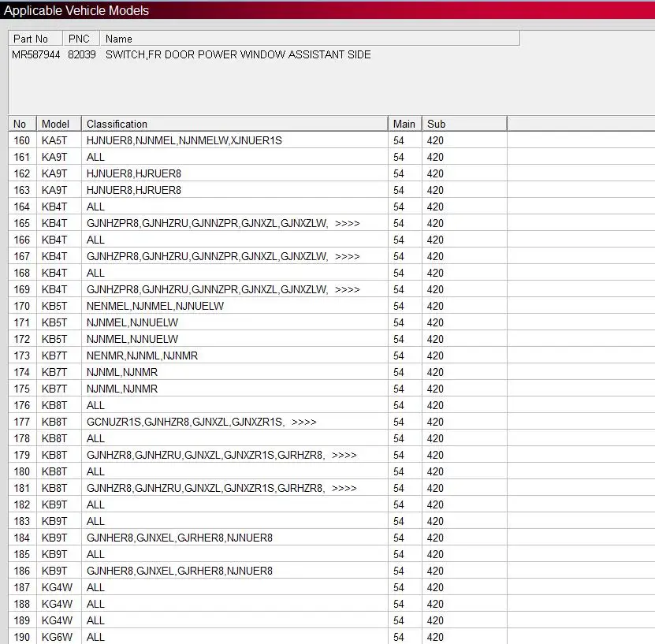655x644 pixels.
Task: Click the Classification column header
Action: 235,124
